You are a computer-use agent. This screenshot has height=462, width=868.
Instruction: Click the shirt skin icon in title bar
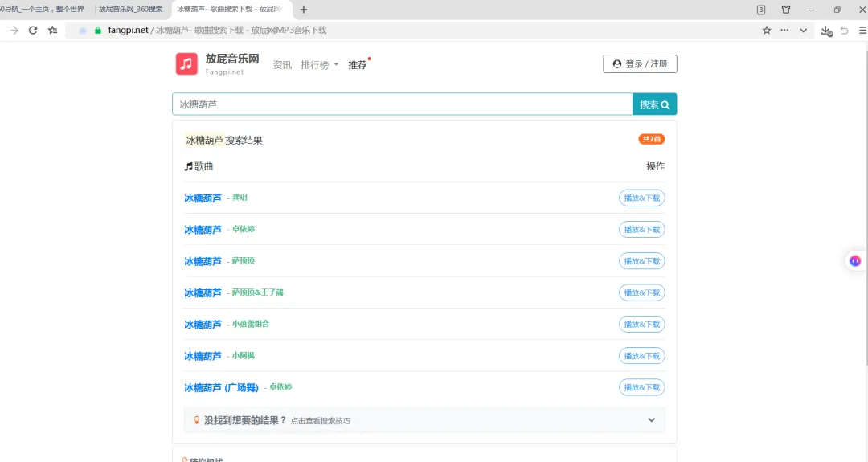pyautogui.click(x=786, y=10)
